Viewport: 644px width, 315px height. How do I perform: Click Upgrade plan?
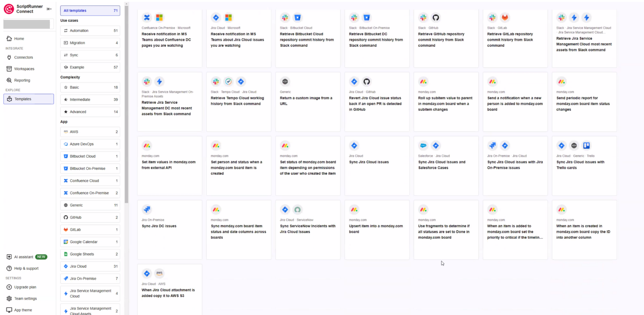25,287
